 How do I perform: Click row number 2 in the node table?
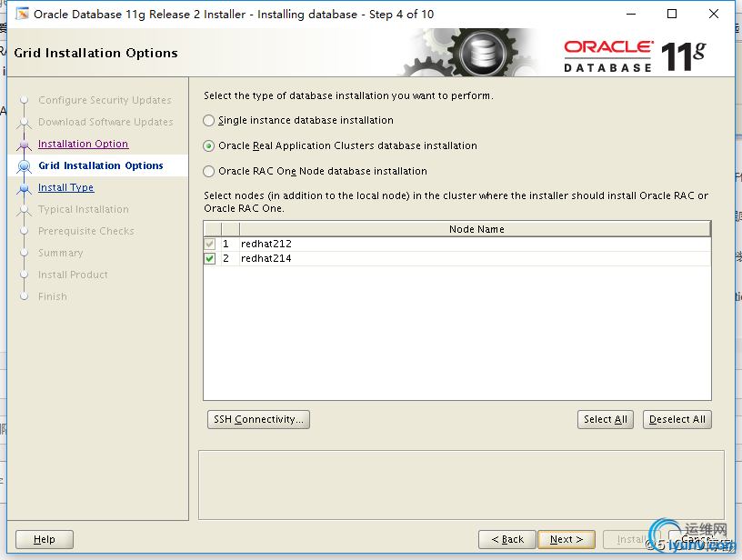(226, 259)
